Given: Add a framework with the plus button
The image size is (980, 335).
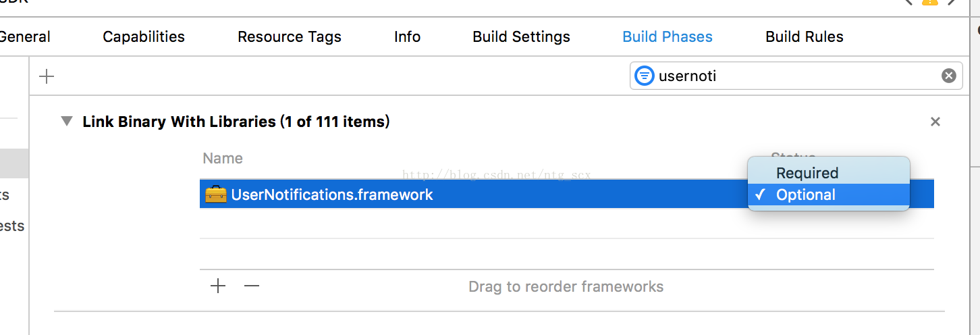Looking at the screenshot, I should pyautogui.click(x=218, y=286).
